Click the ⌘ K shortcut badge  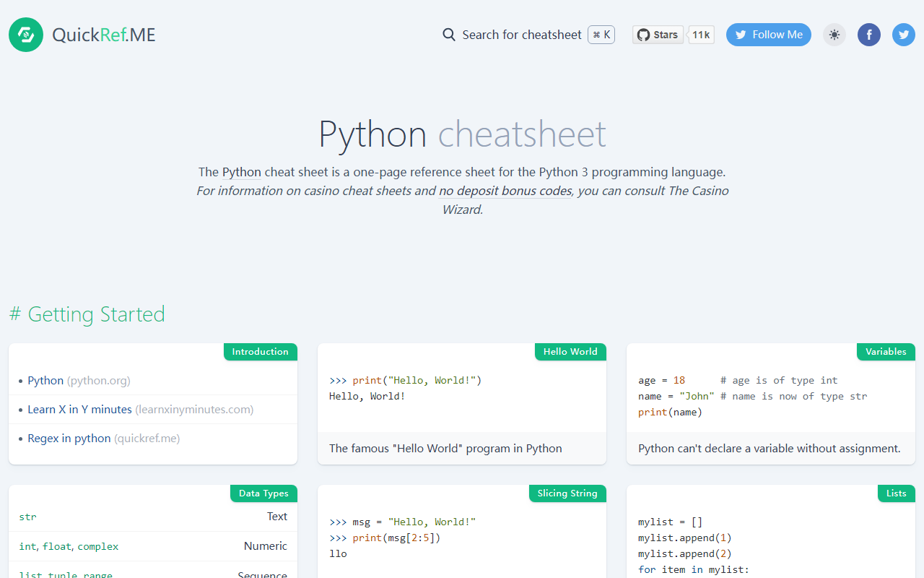pyautogui.click(x=601, y=35)
